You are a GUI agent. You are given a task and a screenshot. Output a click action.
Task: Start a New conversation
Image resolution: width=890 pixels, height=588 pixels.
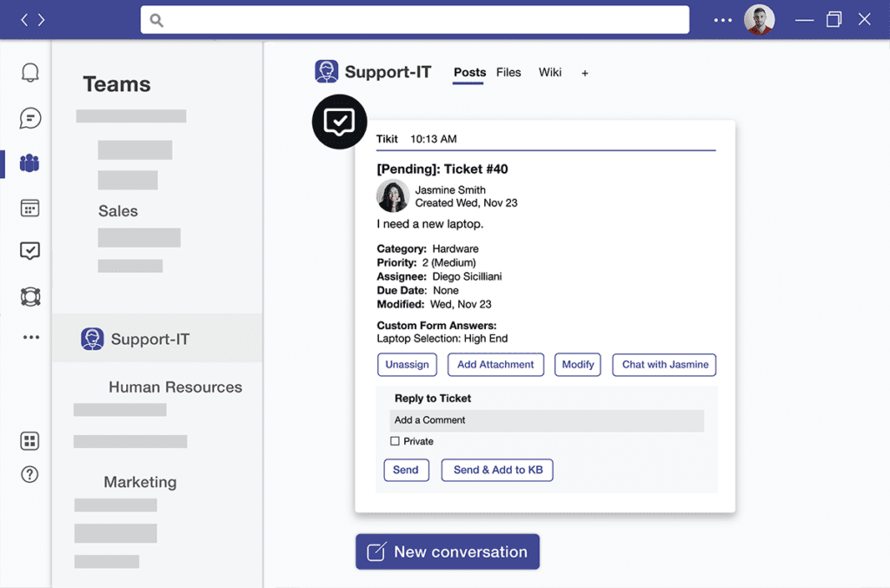[448, 552]
